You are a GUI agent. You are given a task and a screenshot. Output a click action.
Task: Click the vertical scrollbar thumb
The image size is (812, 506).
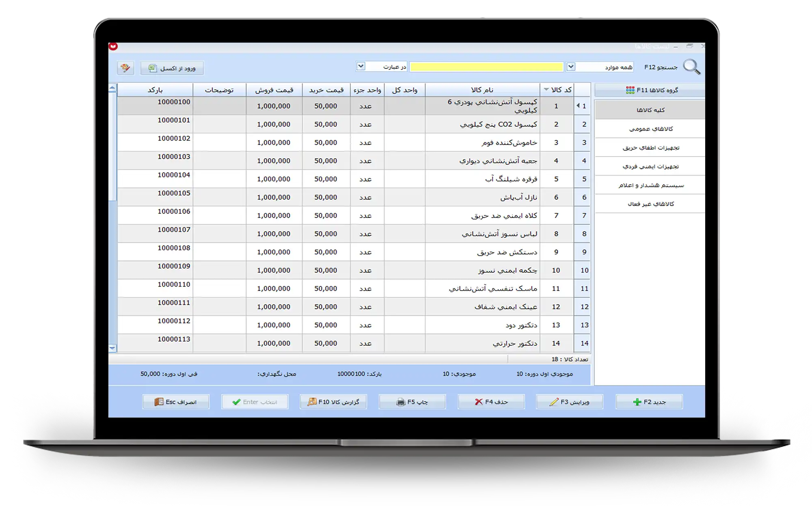point(112,147)
